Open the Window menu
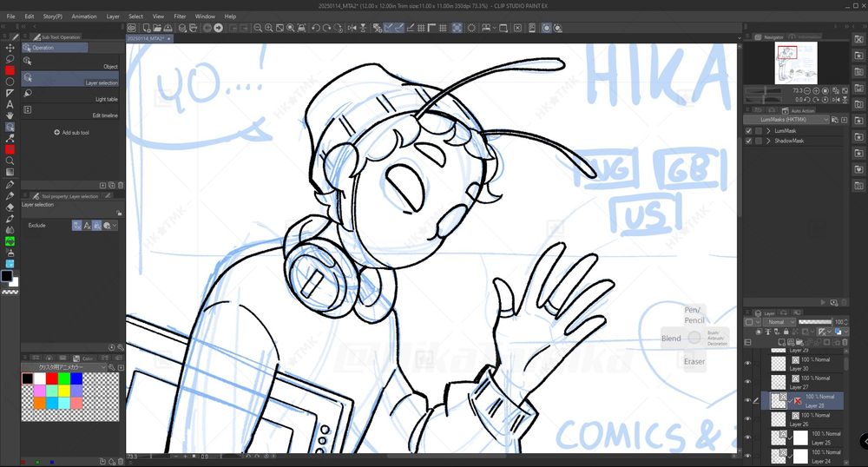 205,16
